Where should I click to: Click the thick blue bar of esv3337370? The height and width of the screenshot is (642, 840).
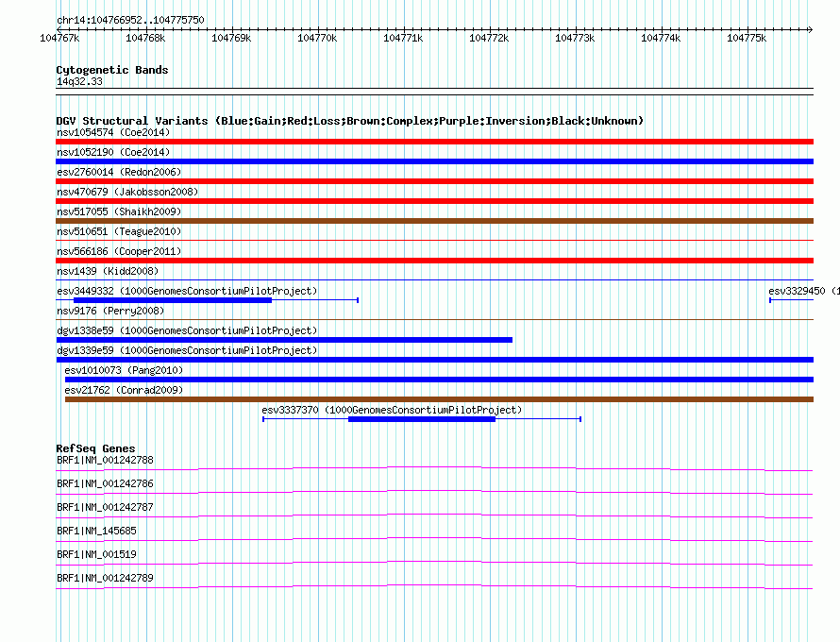point(422,419)
